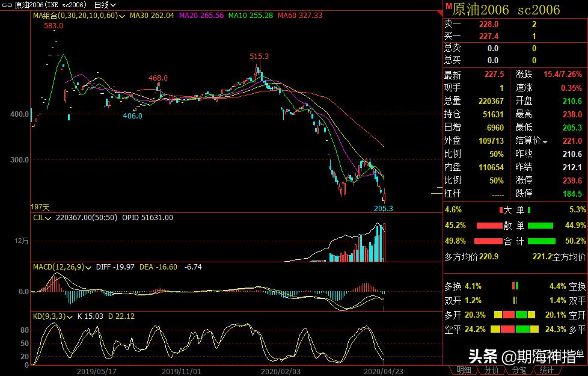
Task: Click the 开盘 value 210.6
Action: (572, 101)
